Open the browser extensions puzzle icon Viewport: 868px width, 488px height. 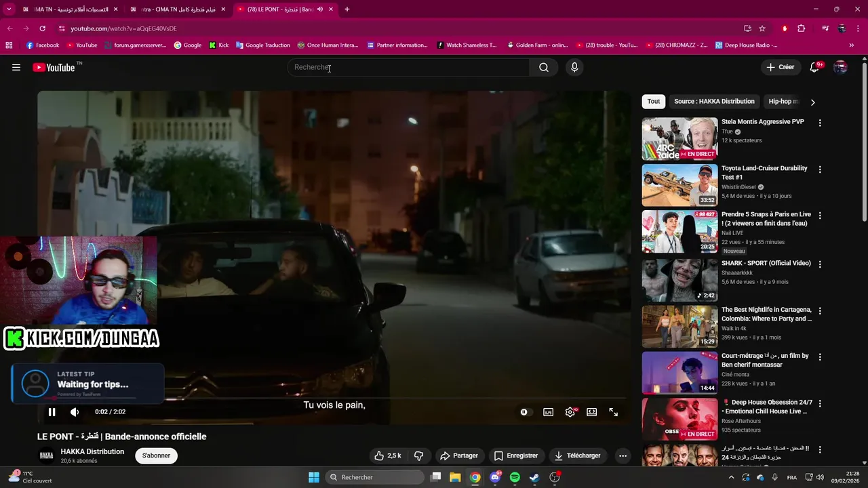click(802, 28)
